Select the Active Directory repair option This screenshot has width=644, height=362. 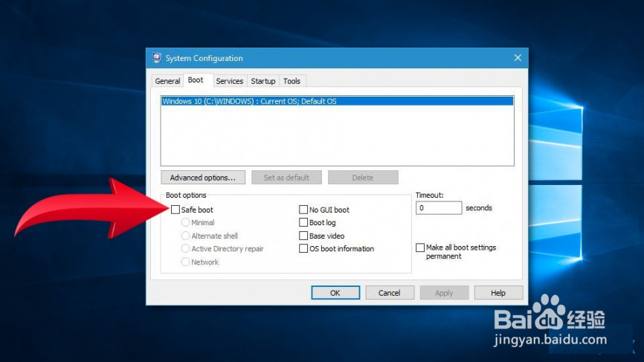[x=185, y=249]
